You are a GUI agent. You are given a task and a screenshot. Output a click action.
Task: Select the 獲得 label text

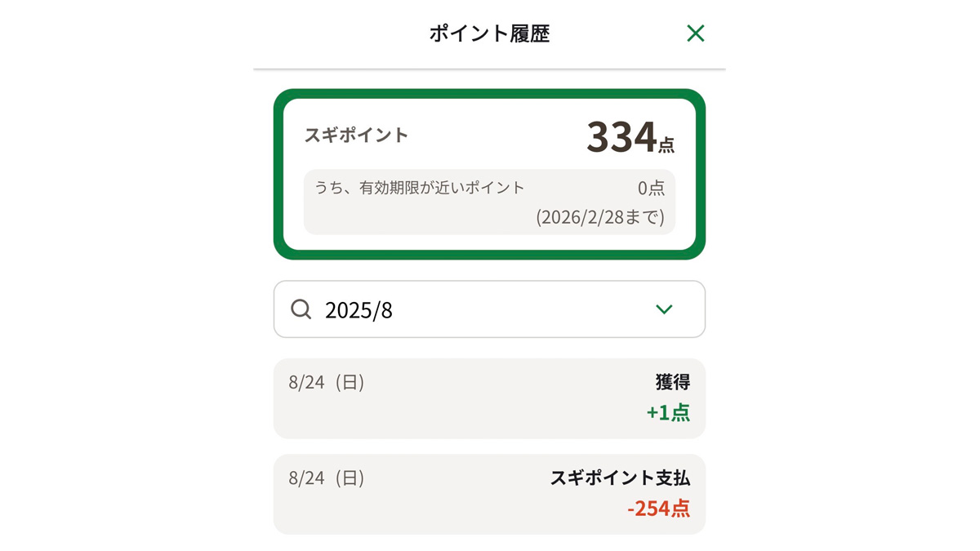tap(672, 382)
